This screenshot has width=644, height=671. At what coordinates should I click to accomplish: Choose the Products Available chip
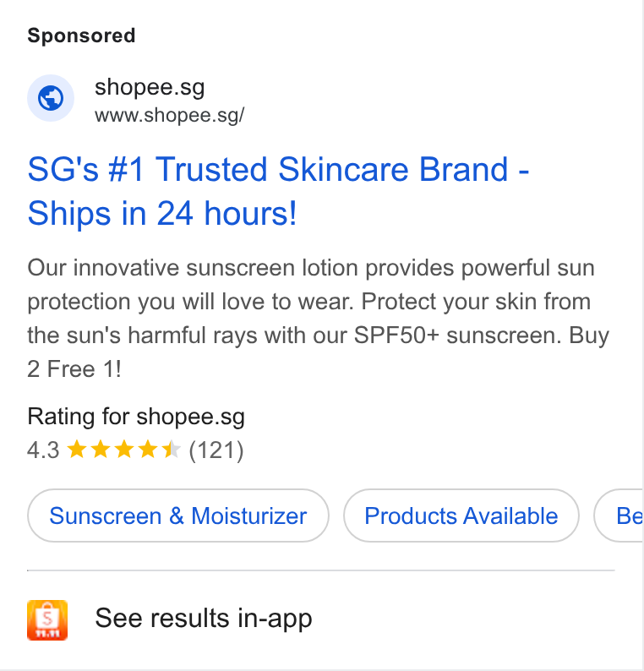coord(461,516)
